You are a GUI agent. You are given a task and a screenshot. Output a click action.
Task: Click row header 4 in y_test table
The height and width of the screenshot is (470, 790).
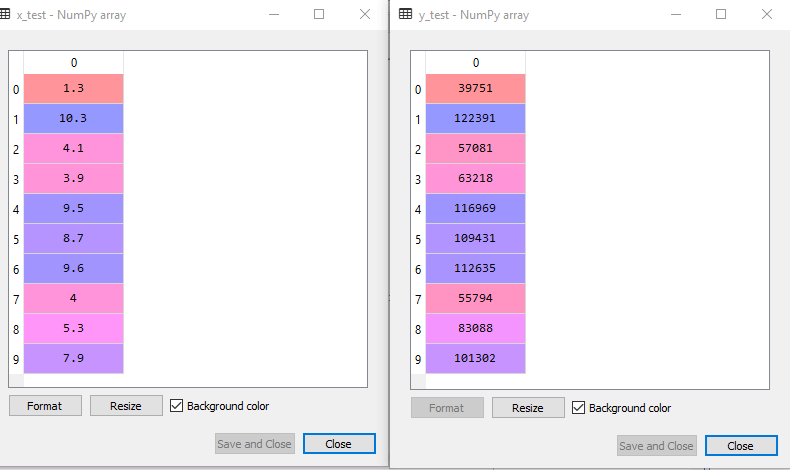[x=418, y=210]
